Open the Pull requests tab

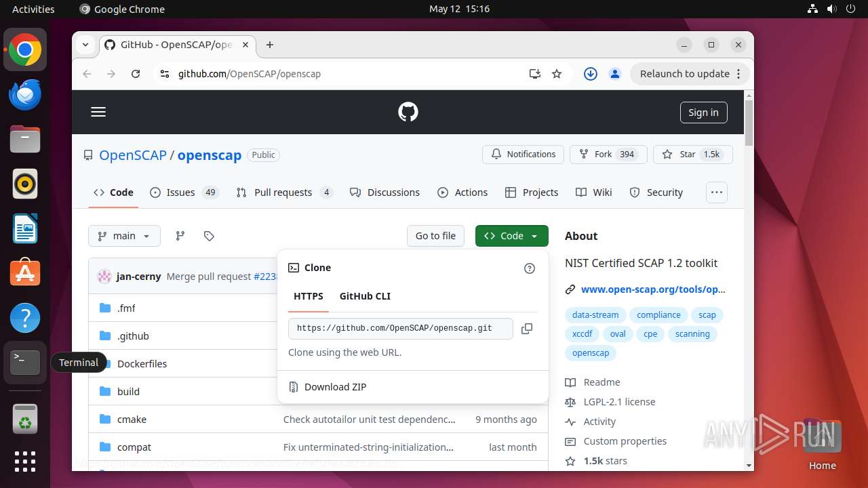tap(284, 192)
